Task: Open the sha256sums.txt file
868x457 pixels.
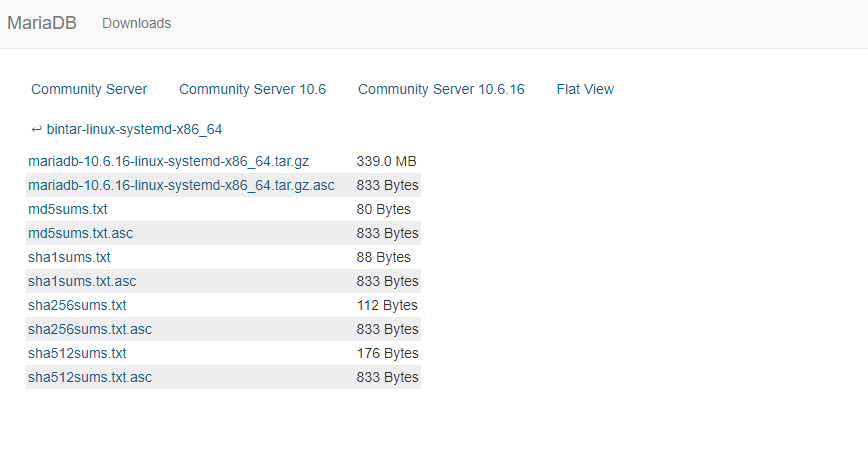Action: pyautogui.click(x=78, y=305)
